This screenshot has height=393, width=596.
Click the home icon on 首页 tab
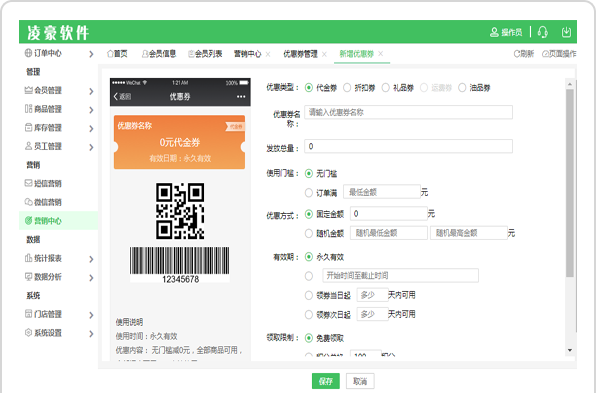110,54
